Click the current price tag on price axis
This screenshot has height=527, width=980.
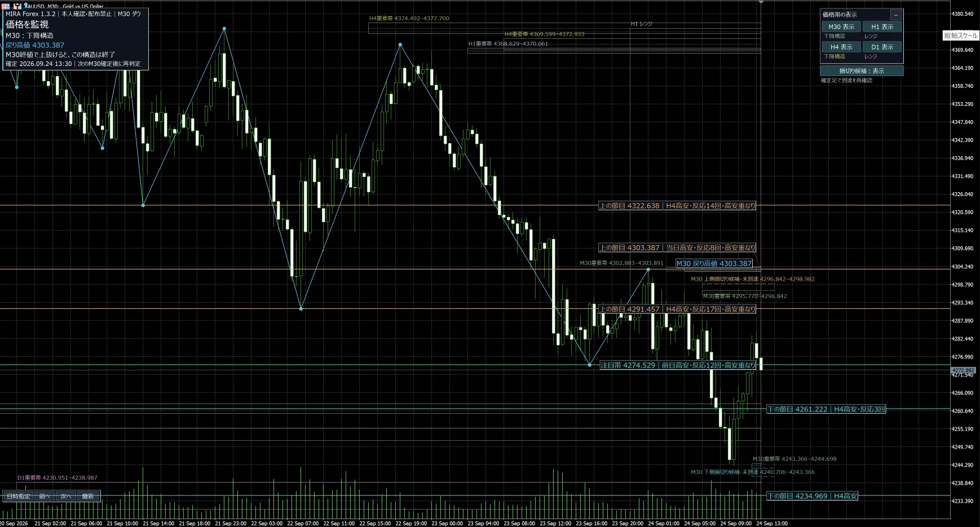(x=963, y=370)
